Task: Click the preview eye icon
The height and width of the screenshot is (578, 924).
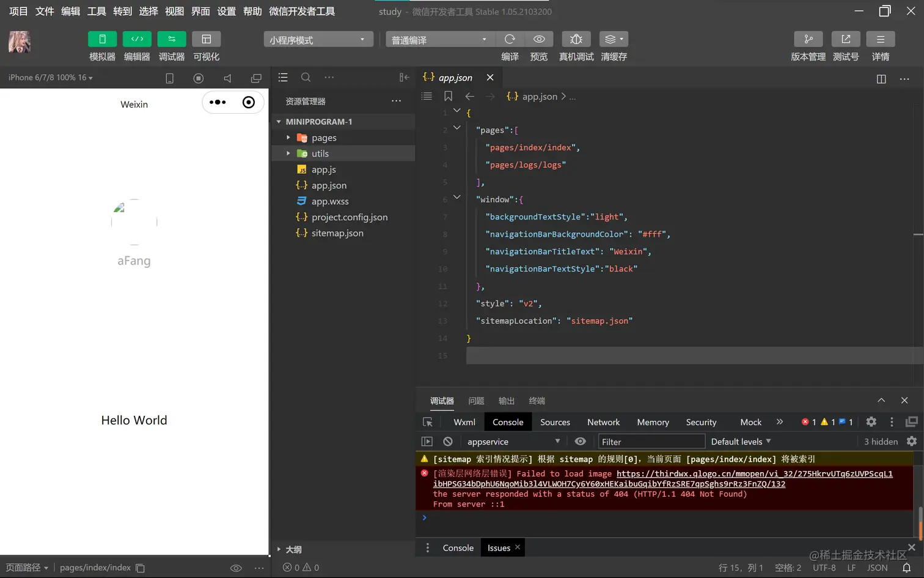Action: tap(539, 39)
